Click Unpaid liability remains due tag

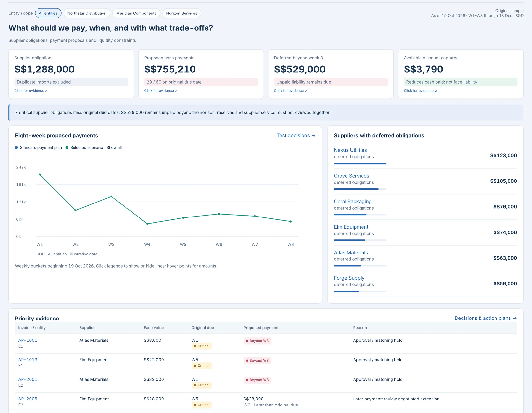click(x=331, y=82)
